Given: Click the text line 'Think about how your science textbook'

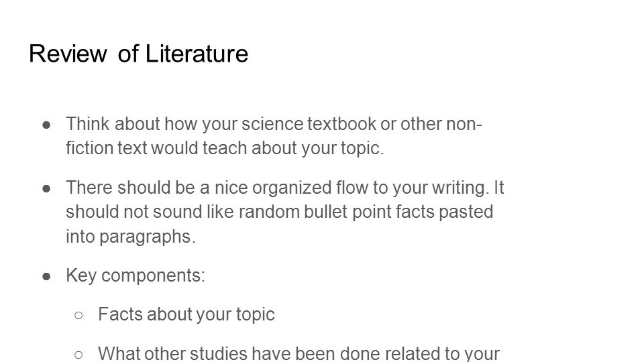Looking at the screenshot, I should tap(274, 124).
